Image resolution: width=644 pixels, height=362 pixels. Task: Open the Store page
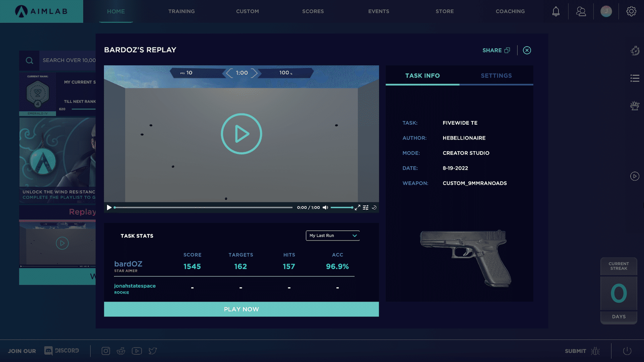point(445,11)
